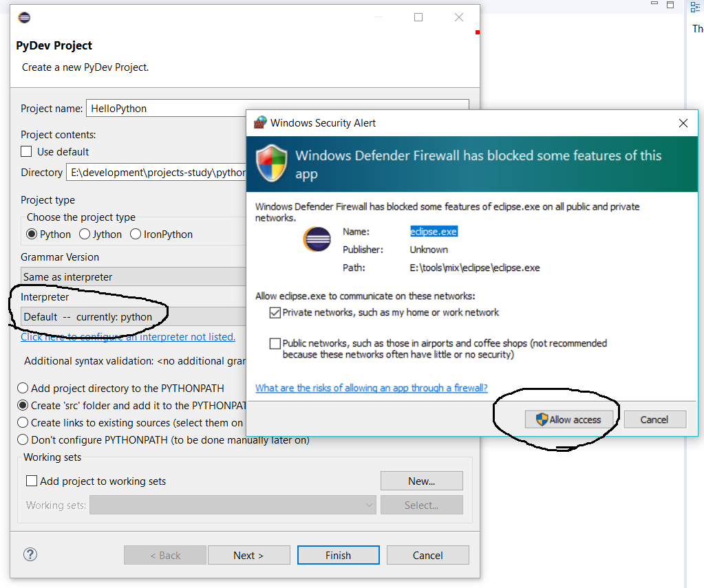Click the help question mark icon

pyautogui.click(x=30, y=554)
